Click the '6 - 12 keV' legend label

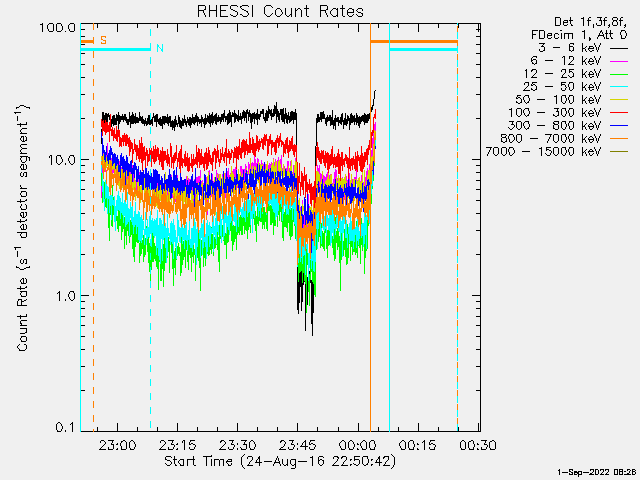(x=566, y=61)
